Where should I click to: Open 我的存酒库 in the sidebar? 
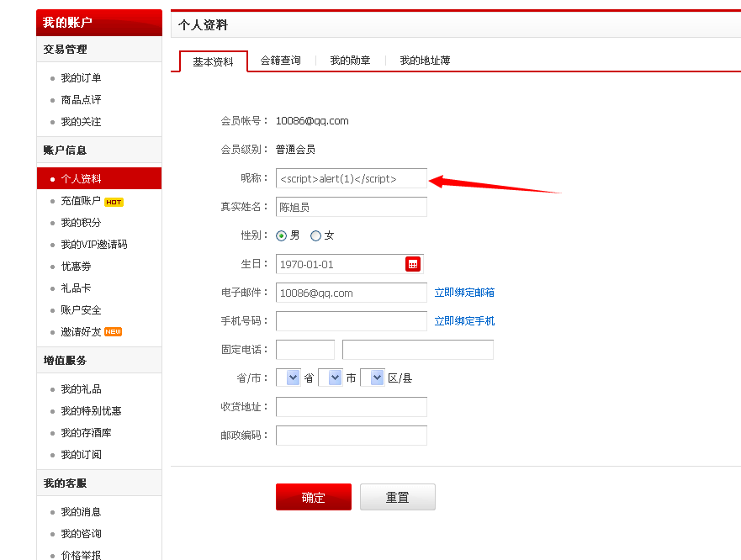coord(86,433)
